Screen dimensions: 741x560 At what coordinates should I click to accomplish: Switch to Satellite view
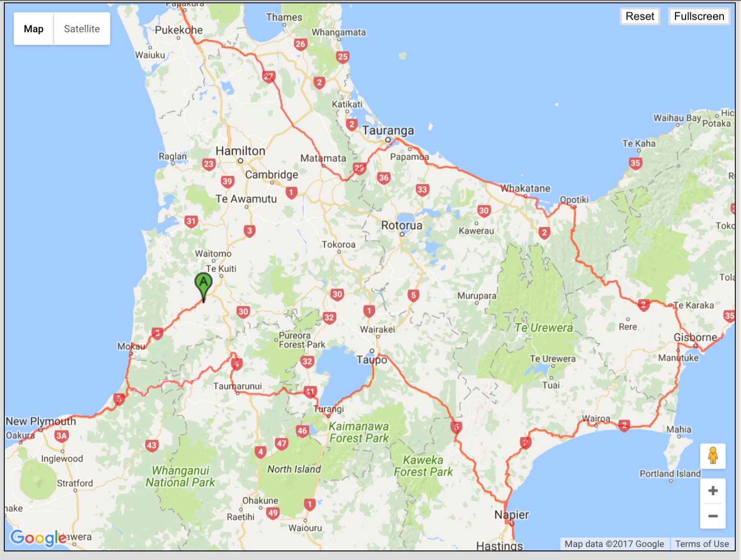(x=82, y=29)
